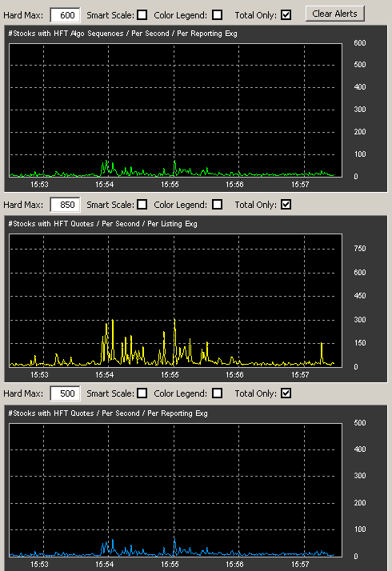
Task: Click the Hard Max field showing 600
Action: coord(65,15)
